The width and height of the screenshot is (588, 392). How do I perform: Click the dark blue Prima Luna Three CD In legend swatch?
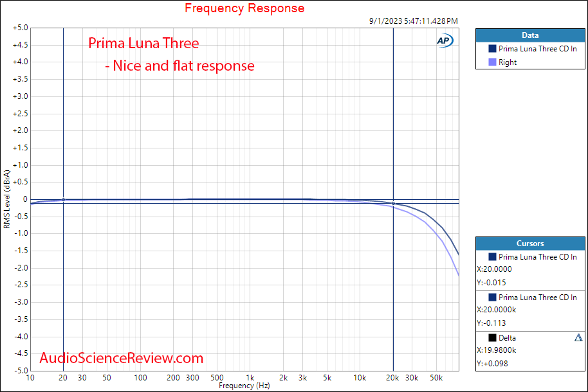(x=492, y=49)
